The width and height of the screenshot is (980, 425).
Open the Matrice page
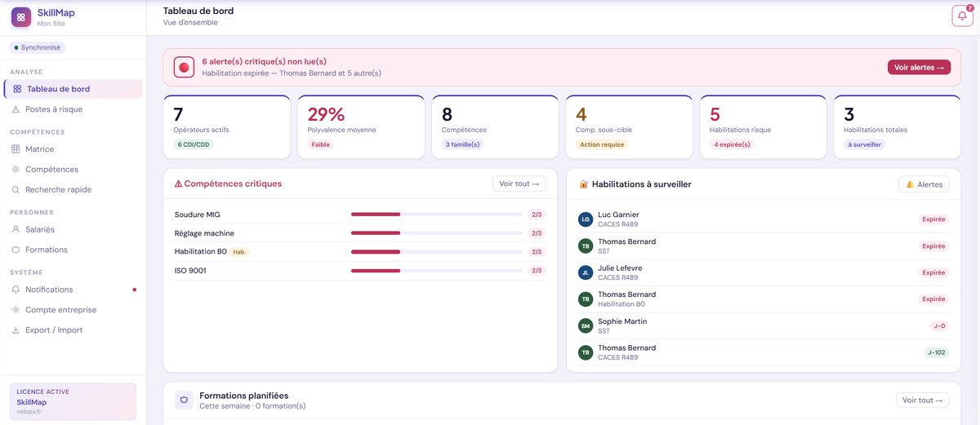tap(73, 149)
